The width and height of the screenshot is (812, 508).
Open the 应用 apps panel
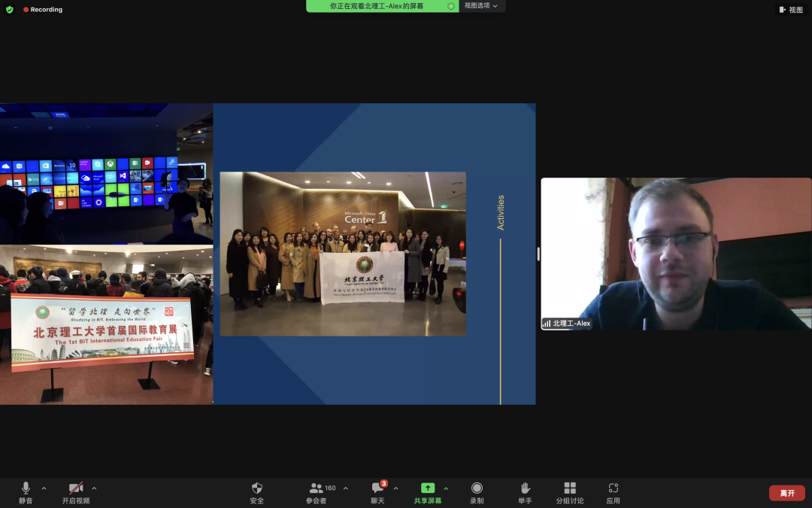[614, 492]
